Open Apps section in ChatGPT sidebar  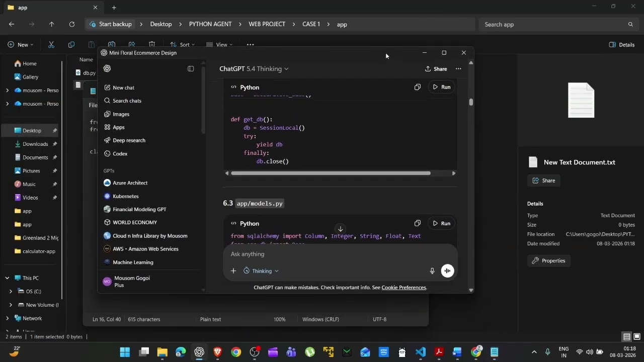pyautogui.click(x=114, y=127)
